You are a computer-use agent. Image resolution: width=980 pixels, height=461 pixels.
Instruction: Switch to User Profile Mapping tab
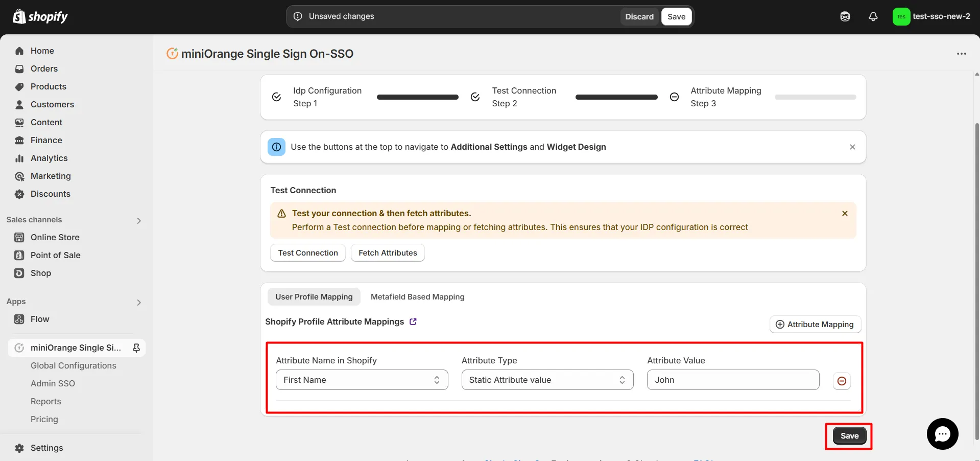point(314,296)
